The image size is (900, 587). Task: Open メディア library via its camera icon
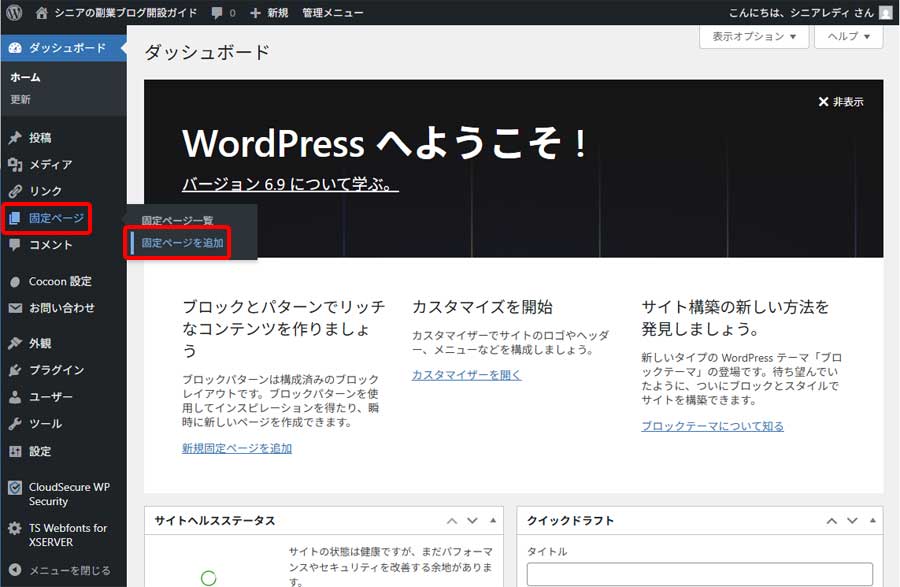coord(14,164)
